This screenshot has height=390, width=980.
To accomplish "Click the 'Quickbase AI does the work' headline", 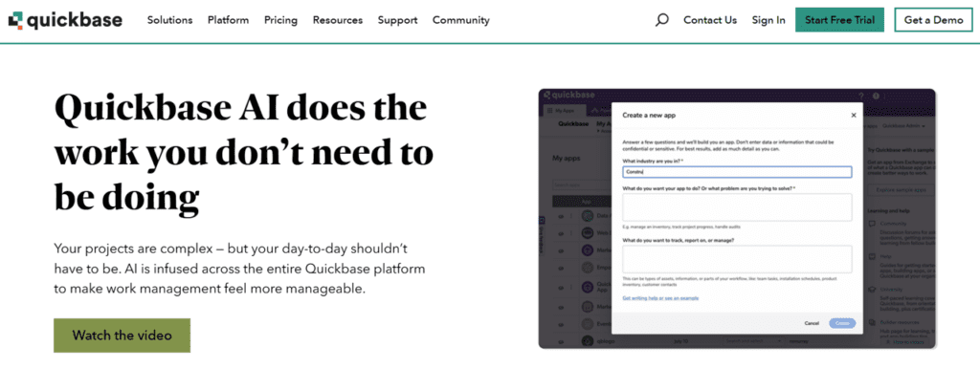I will 244,154.
